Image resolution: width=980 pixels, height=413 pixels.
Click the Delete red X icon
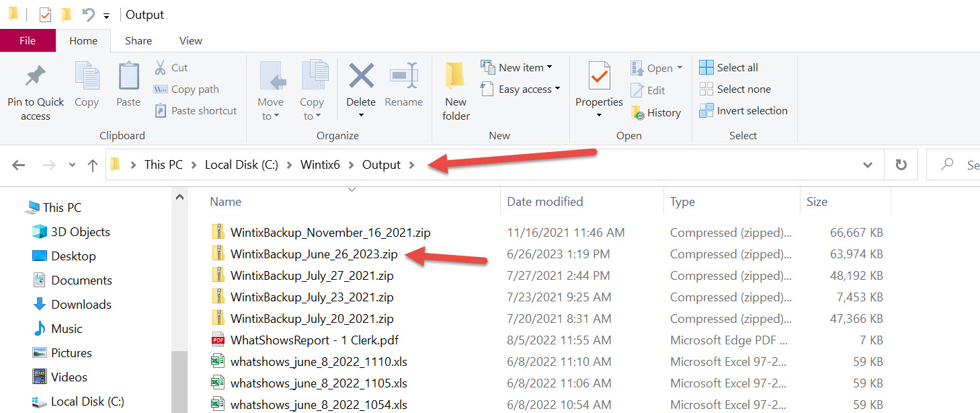(361, 75)
